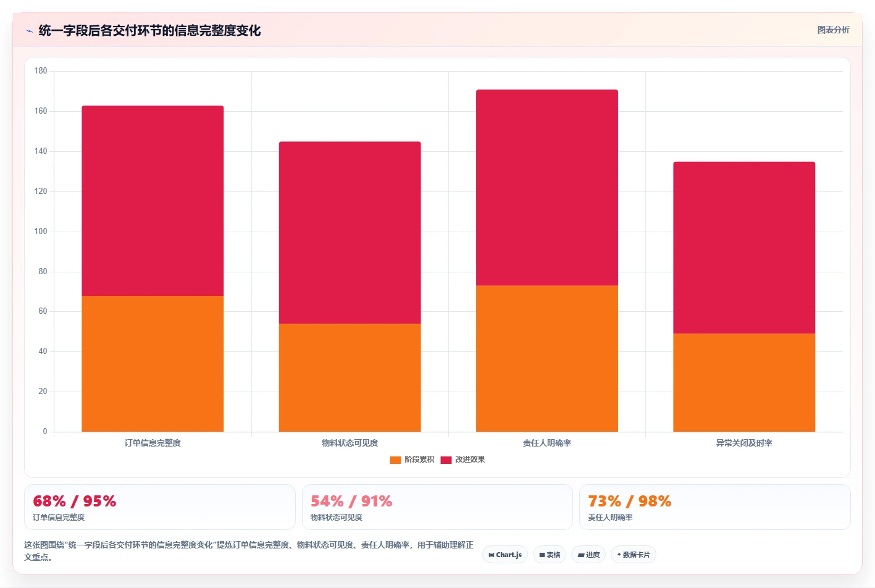Click the 改进效果 legend label

point(470,460)
